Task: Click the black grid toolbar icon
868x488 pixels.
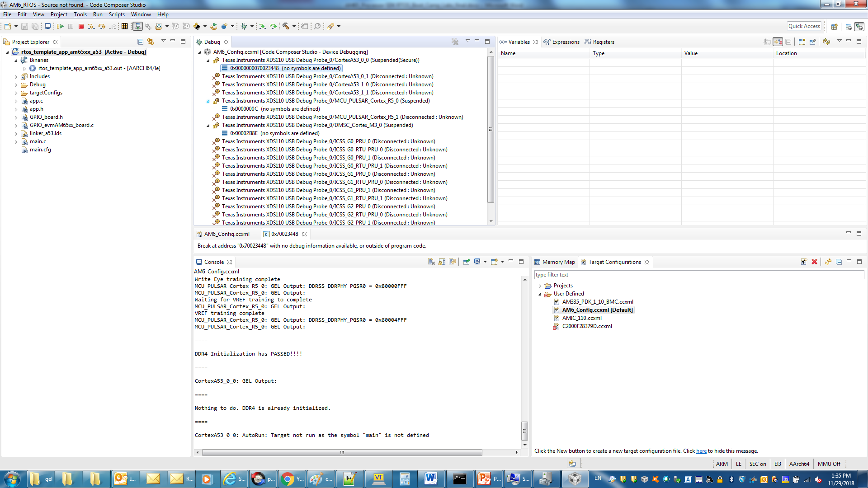Action: [x=124, y=27]
